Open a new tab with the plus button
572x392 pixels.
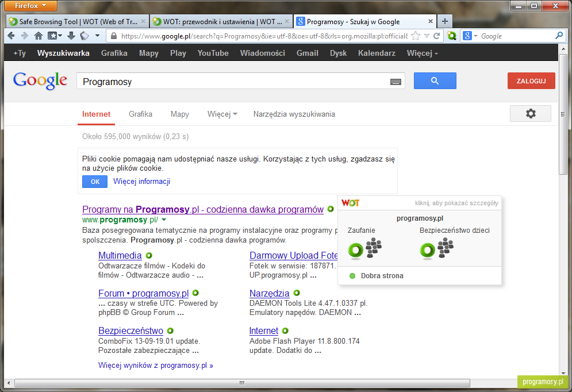pos(445,21)
